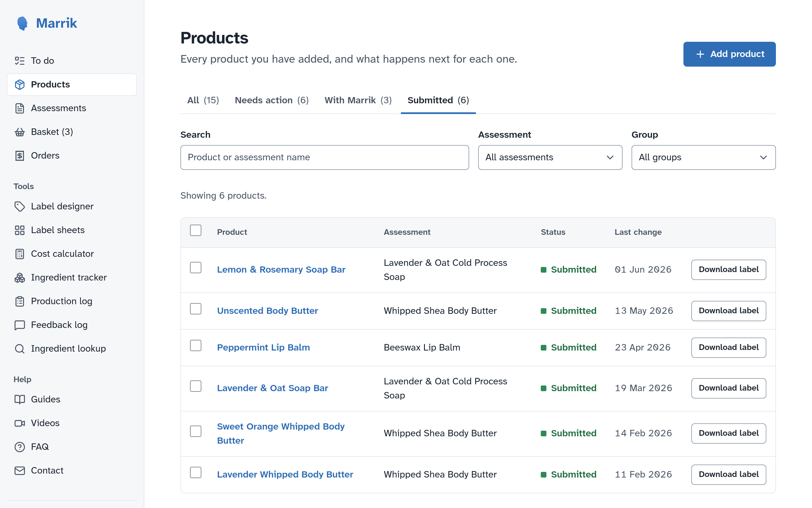Screen dimensions: 812x508
Task: Open the Peppermint Lip Balm product link
Action: coord(263,347)
